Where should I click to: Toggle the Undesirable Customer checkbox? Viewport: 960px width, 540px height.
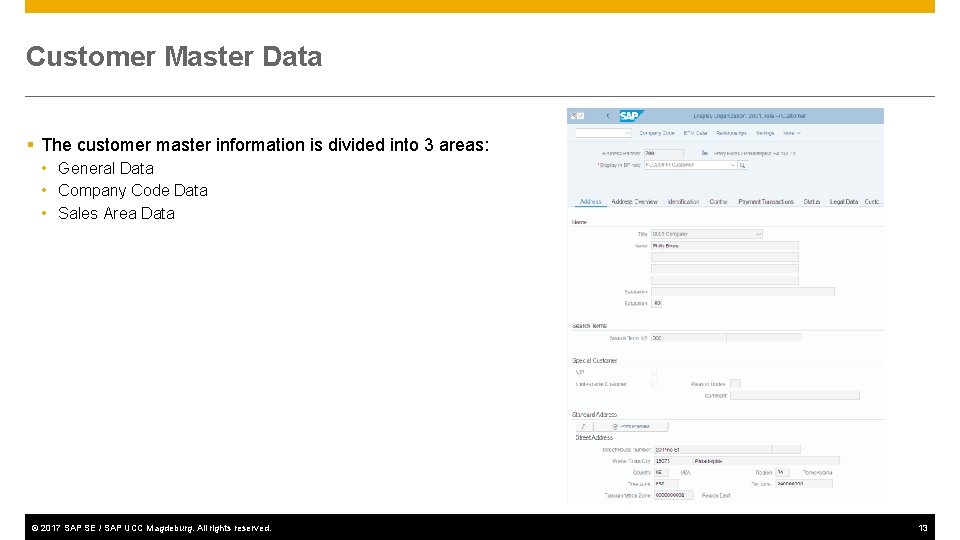654,384
